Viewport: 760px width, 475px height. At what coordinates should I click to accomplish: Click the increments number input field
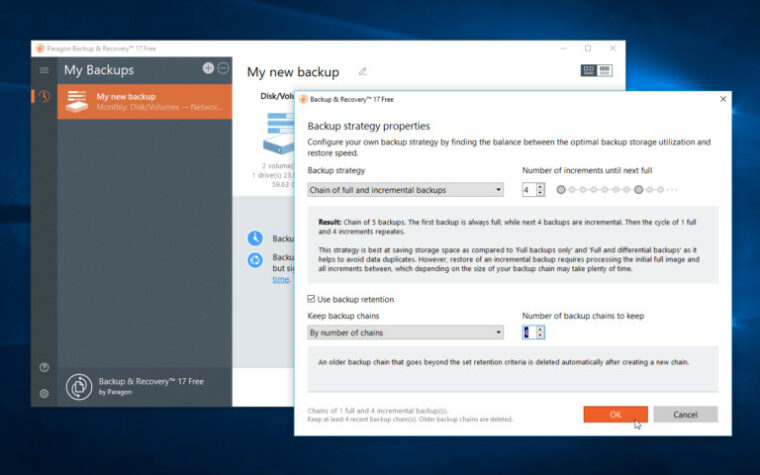point(529,190)
